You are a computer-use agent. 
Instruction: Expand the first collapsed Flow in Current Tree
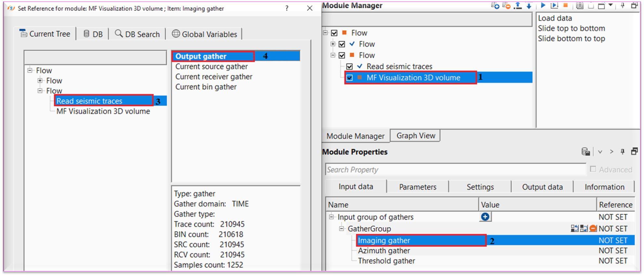click(x=40, y=81)
